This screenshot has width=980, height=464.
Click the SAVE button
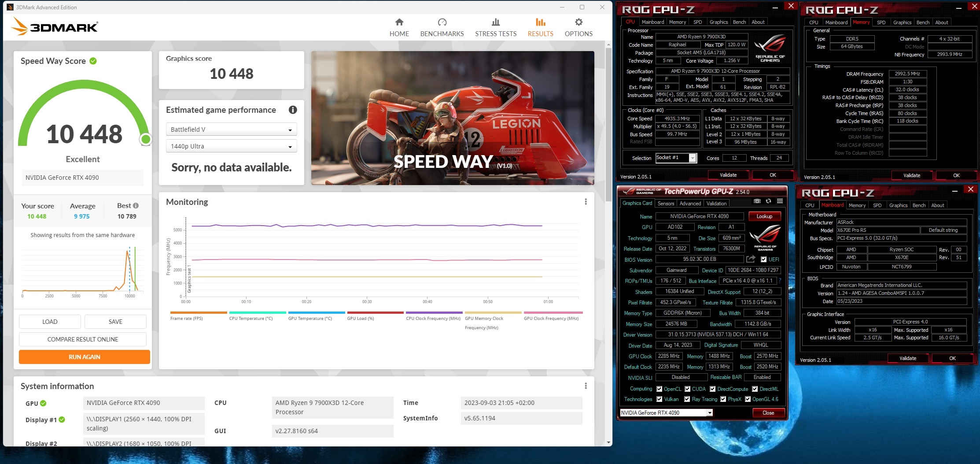click(115, 322)
